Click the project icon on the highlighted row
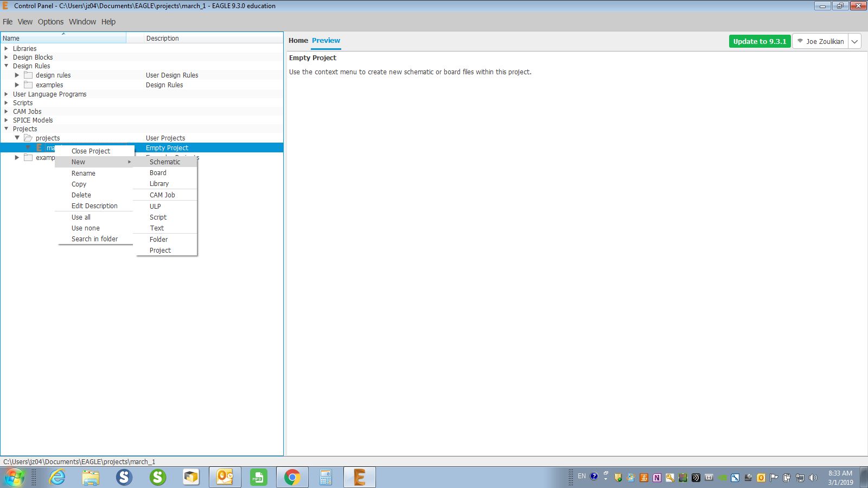The height and width of the screenshot is (488, 868). 39,147
